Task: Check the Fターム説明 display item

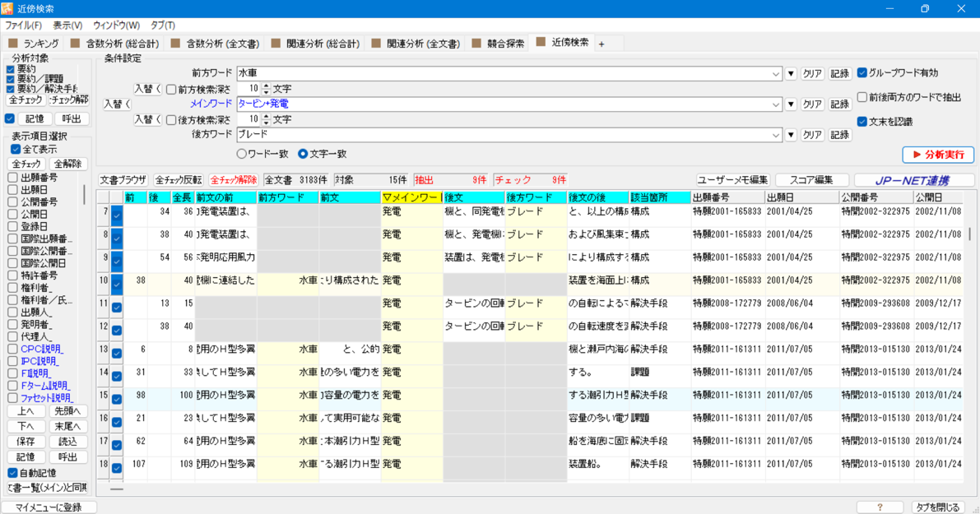Action: tap(12, 386)
